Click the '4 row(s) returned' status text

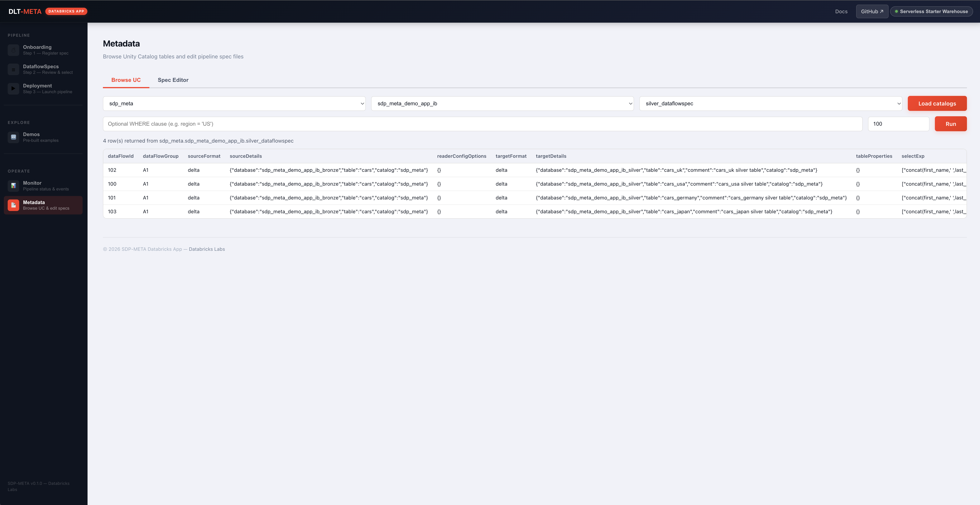(x=198, y=141)
